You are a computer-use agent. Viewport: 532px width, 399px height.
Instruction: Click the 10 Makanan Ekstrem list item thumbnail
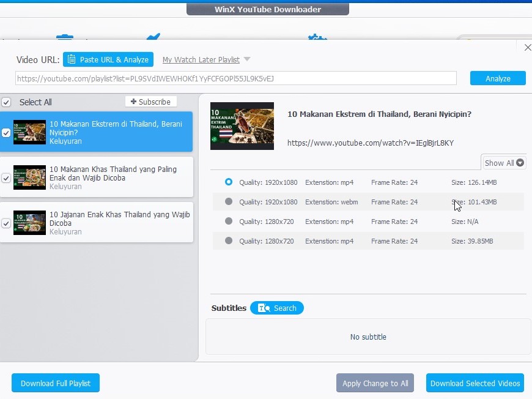pos(29,132)
